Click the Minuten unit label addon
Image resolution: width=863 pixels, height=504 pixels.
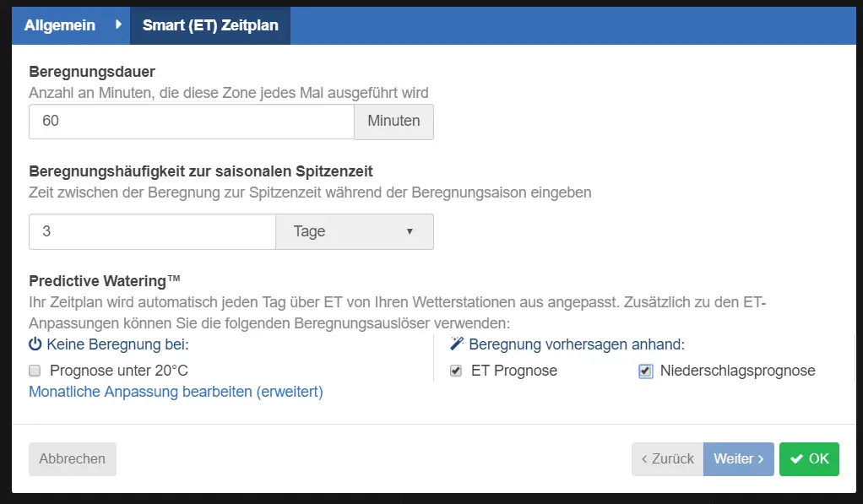(394, 122)
